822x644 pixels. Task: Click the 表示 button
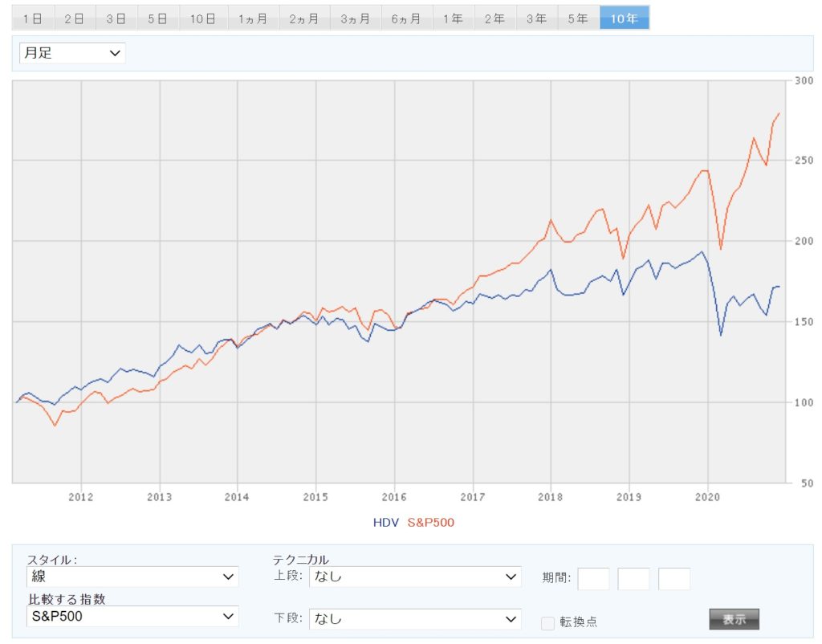734,619
